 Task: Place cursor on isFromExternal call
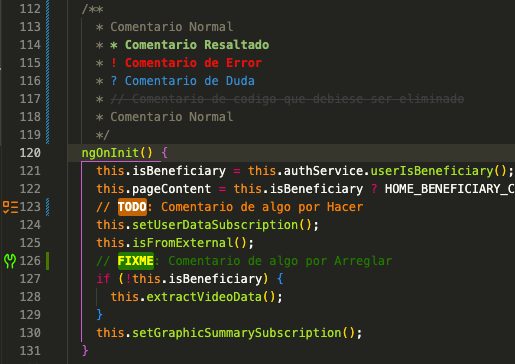pyautogui.click(x=183, y=243)
